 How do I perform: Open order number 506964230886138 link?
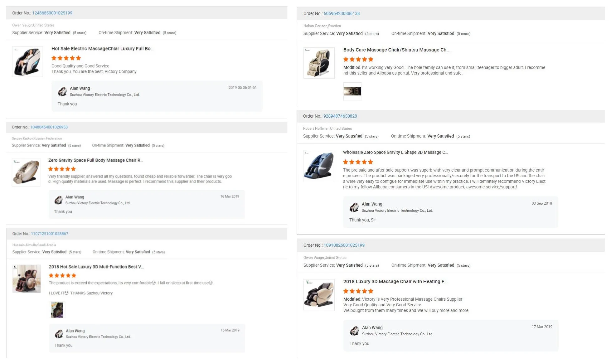coord(342,13)
